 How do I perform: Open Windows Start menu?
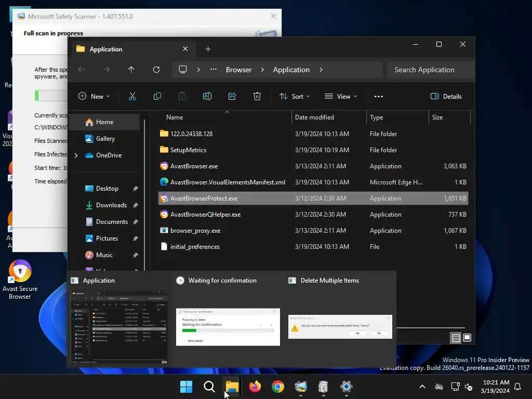tap(187, 387)
